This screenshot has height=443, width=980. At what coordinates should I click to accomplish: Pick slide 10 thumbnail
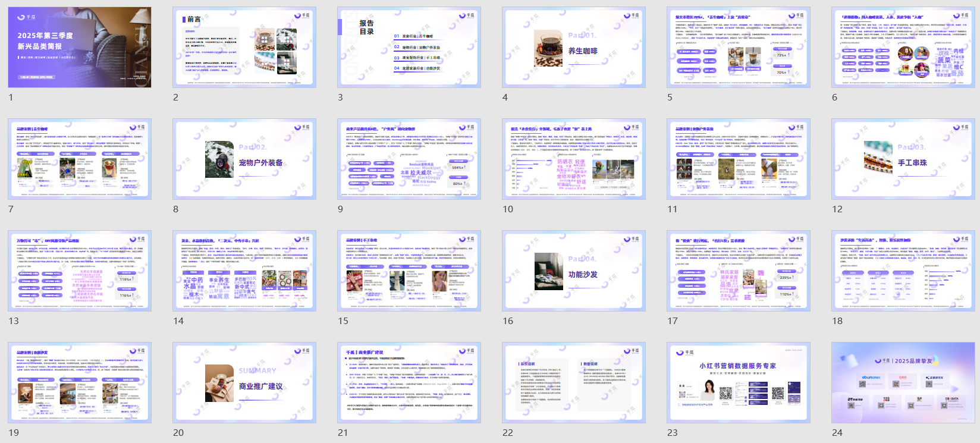574,159
